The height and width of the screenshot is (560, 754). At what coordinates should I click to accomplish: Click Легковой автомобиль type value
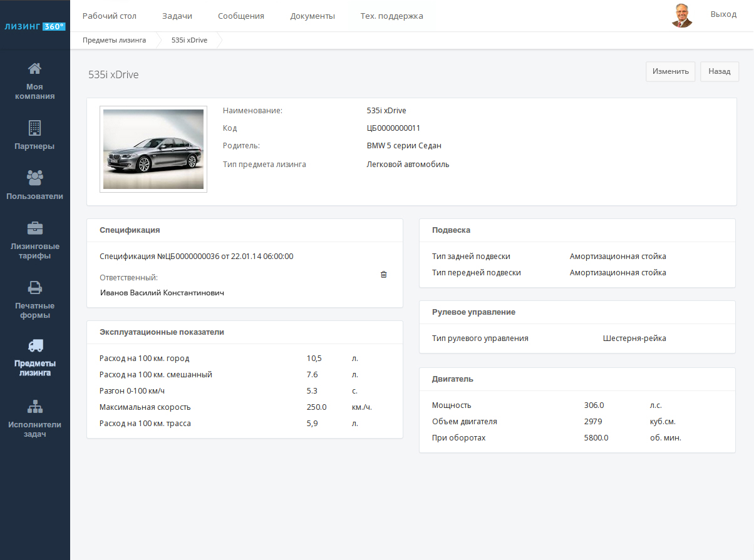[408, 165]
